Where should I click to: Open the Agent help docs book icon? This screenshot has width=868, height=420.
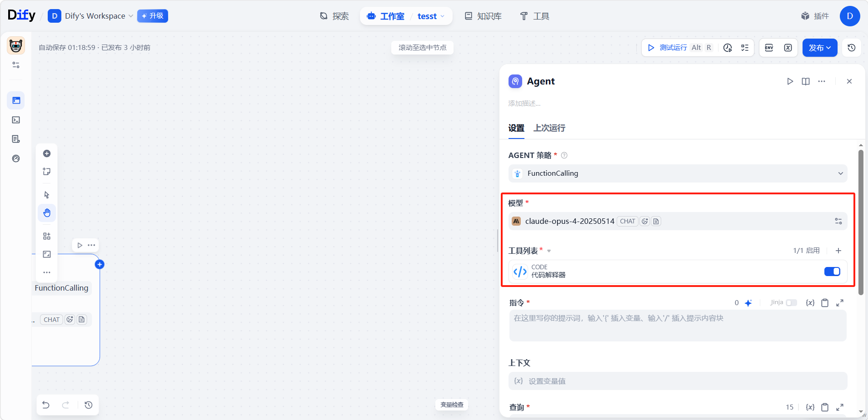coord(806,81)
